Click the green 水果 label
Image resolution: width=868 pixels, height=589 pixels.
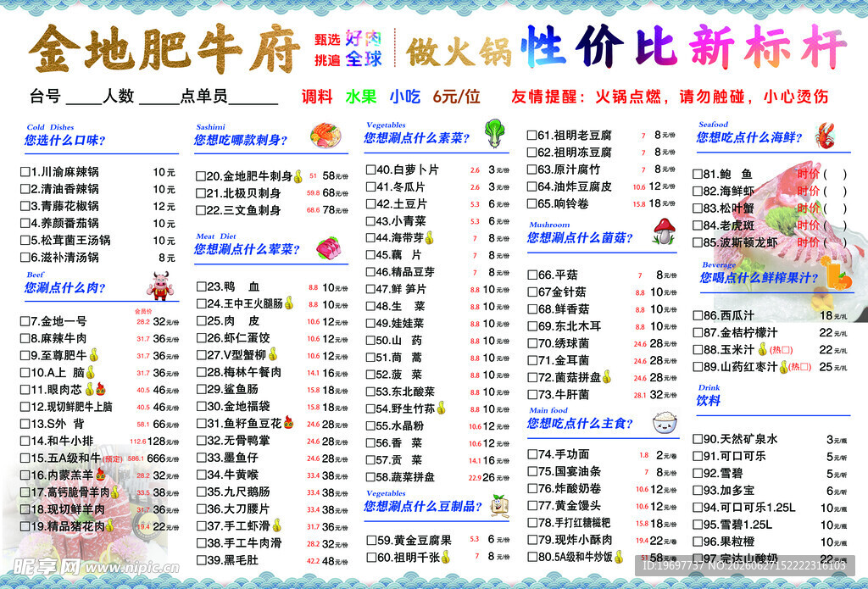click(x=360, y=97)
